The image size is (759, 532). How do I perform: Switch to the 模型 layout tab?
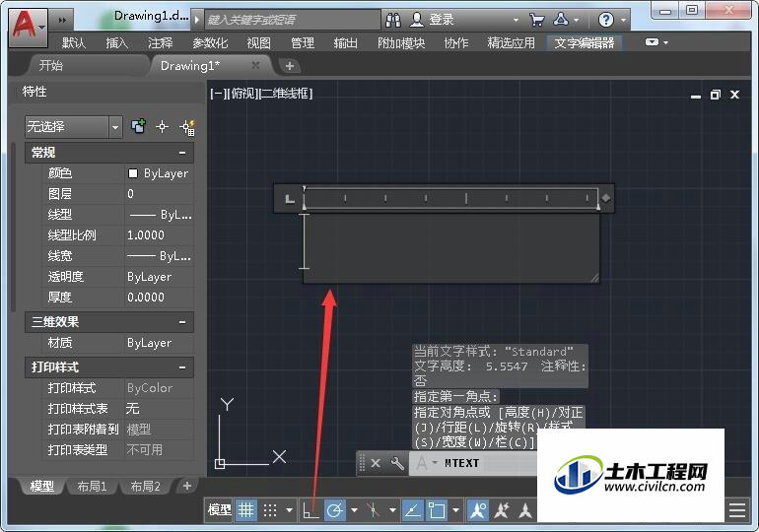point(42,486)
